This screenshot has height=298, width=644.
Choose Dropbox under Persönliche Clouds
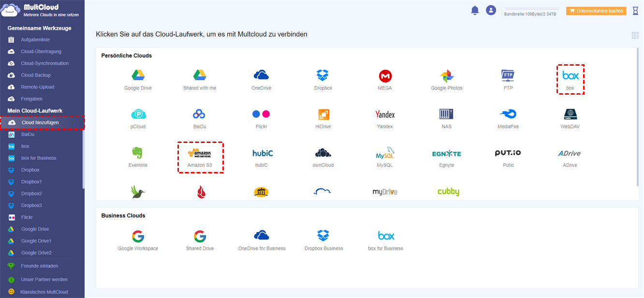(x=322, y=80)
